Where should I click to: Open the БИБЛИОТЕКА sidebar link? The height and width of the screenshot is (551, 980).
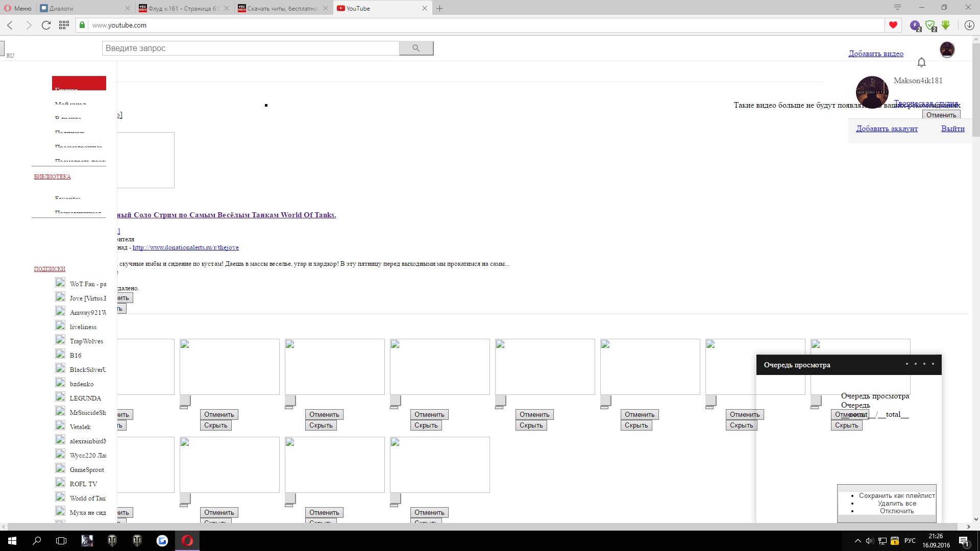click(52, 177)
